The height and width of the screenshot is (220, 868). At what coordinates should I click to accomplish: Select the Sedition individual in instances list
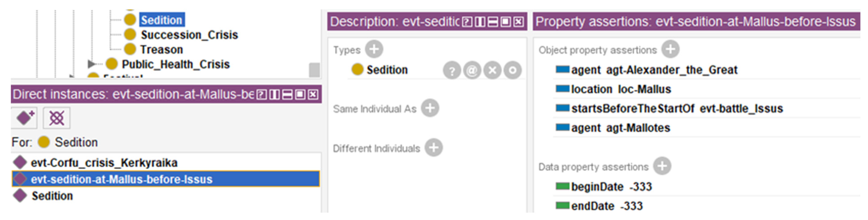coord(52,196)
